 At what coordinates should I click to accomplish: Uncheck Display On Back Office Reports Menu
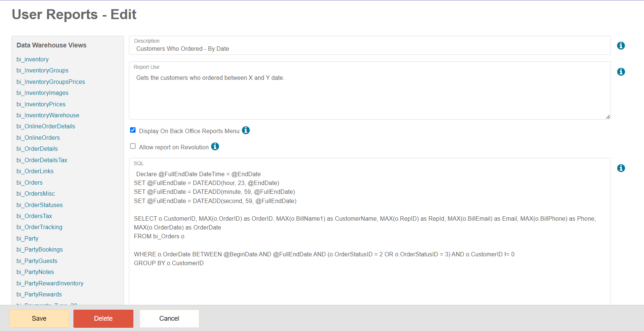pyautogui.click(x=133, y=130)
